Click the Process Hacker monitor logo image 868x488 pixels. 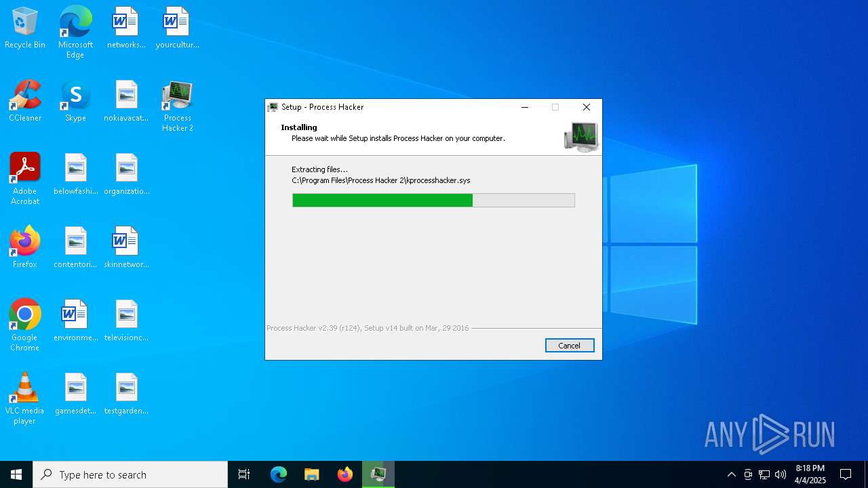click(581, 136)
